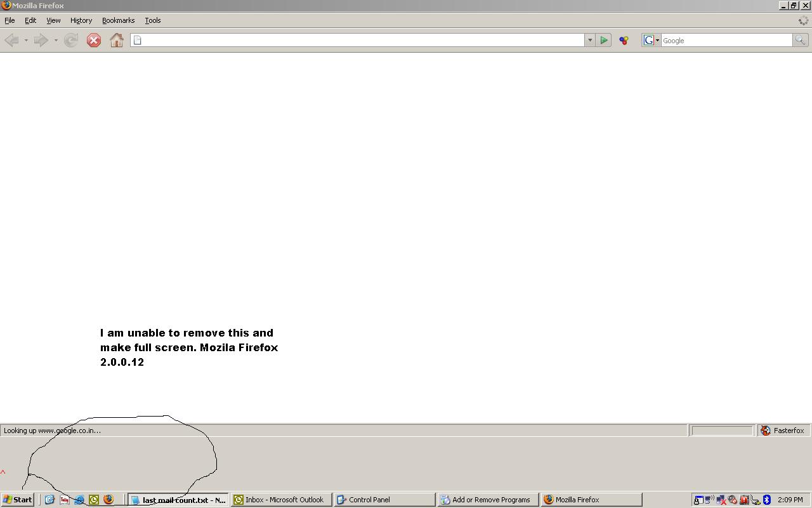Open the Google search engine dropdown
The image size is (812, 508).
click(652, 41)
